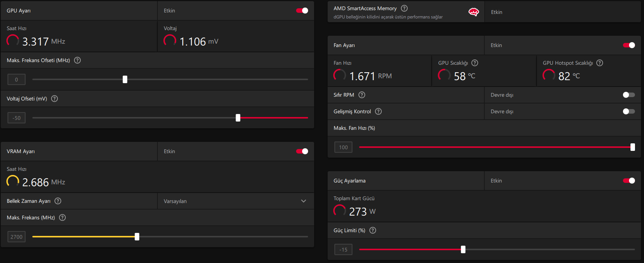Open help for Maks. Frekans Ofseti (MHz)
This screenshot has width=644, height=263.
coord(77,60)
